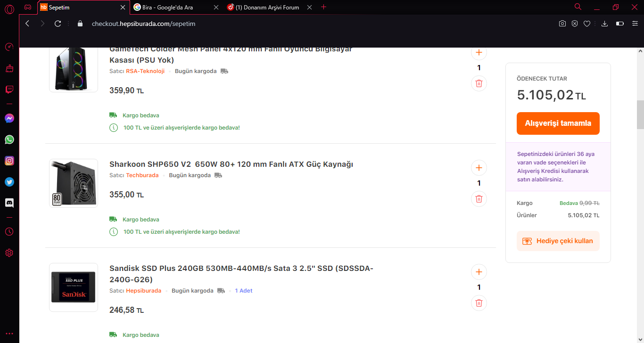Open the Twitch sidebar panel

point(9,90)
